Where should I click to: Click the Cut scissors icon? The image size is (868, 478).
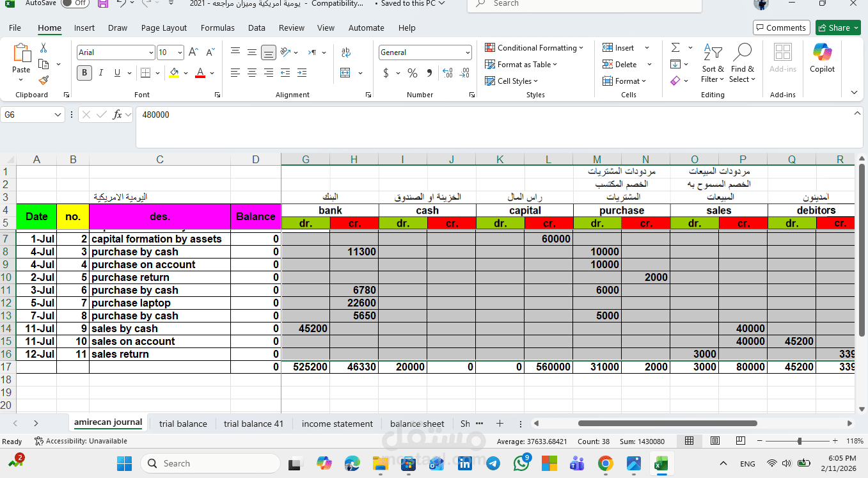43,48
